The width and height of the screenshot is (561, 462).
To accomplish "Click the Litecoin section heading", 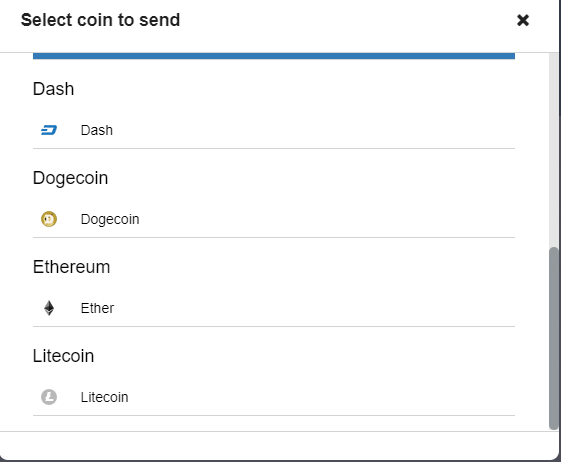I will (63, 356).
